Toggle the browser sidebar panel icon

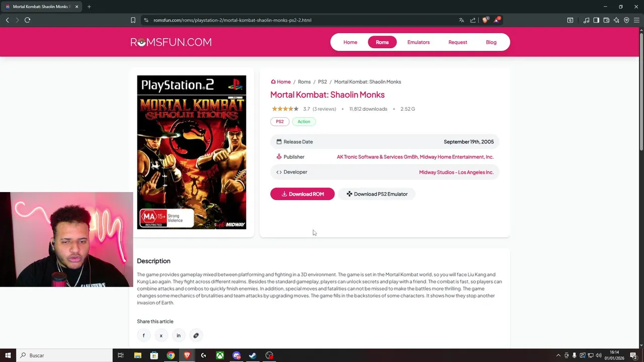[596, 20]
